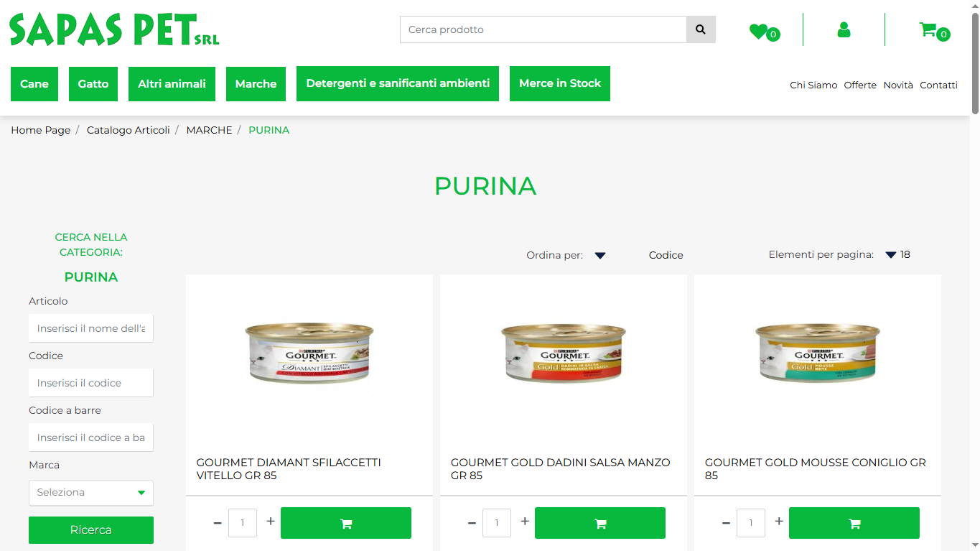The image size is (980, 551).
Task: Go to Catalogo Articoli breadcrumb
Action: pos(129,130)
